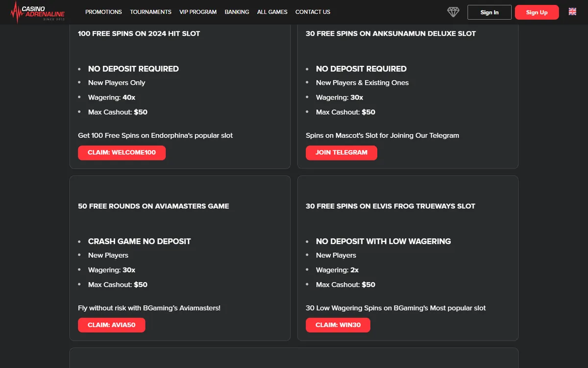This screenshot has height=368, width=588.
Task: Click the Sign In button
Action: [x=490, y=12]
